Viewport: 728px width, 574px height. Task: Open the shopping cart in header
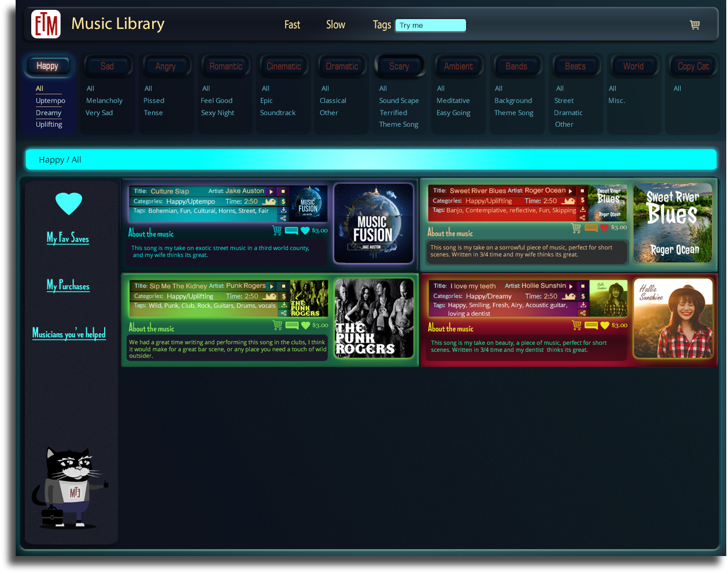click(694, 25)
